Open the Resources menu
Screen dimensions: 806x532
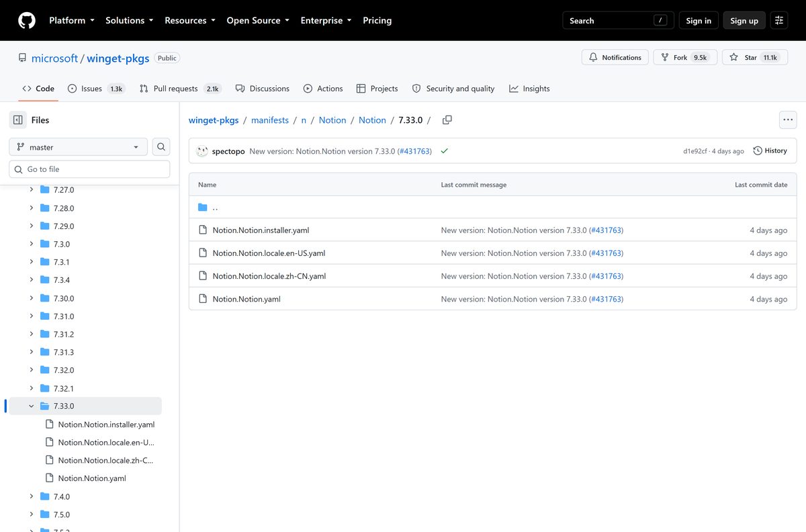coord(190,21)
